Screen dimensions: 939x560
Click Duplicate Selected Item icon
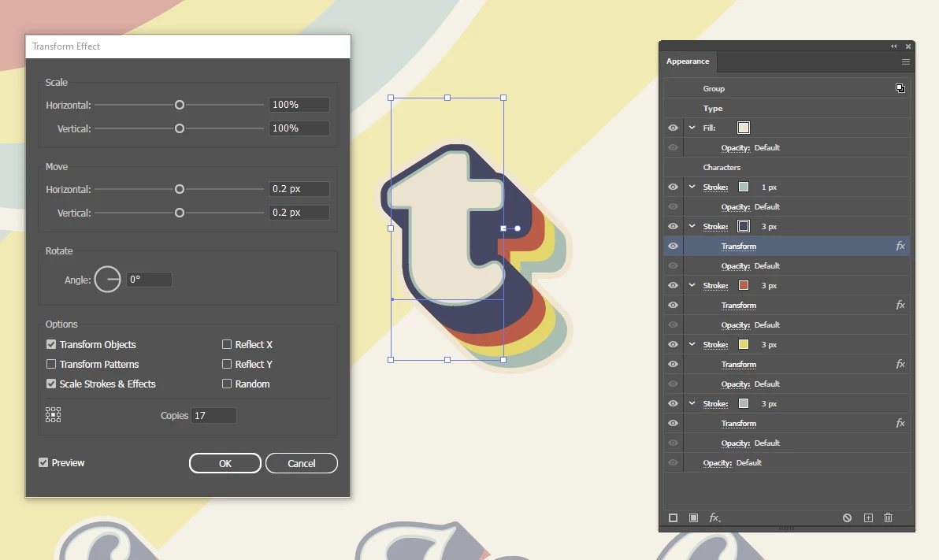coord(868,517)
